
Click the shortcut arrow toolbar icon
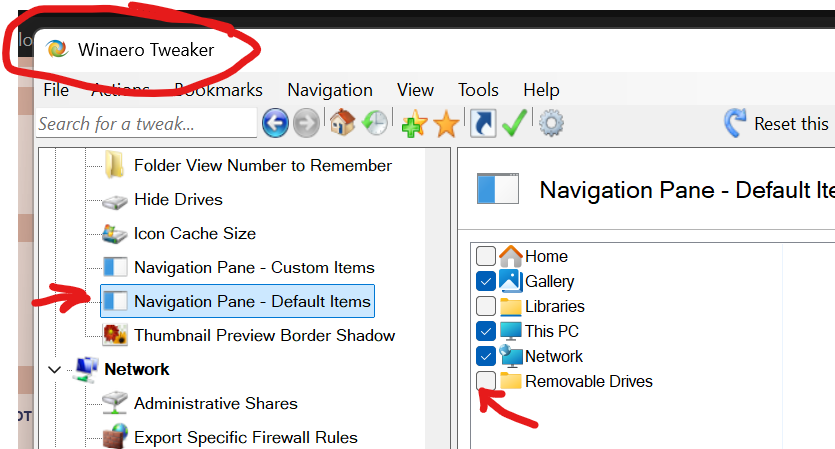483,123
